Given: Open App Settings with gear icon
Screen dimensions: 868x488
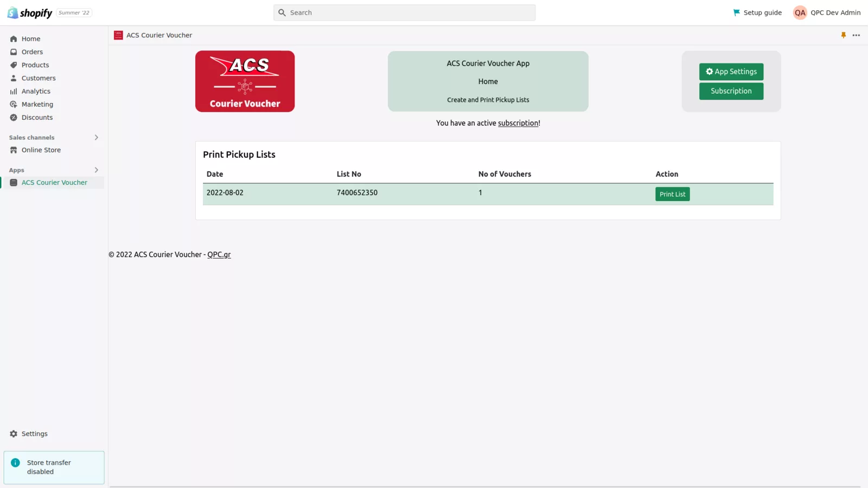Looking at the screenshot, I should click(x=731, y=72).
